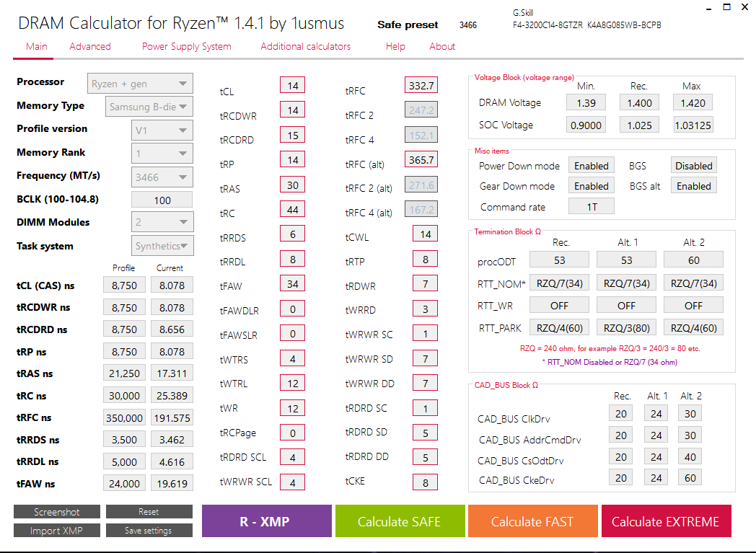The image size is (756, 553).
Task: Open the Power Supply System tab
Action: pos(187,46)
